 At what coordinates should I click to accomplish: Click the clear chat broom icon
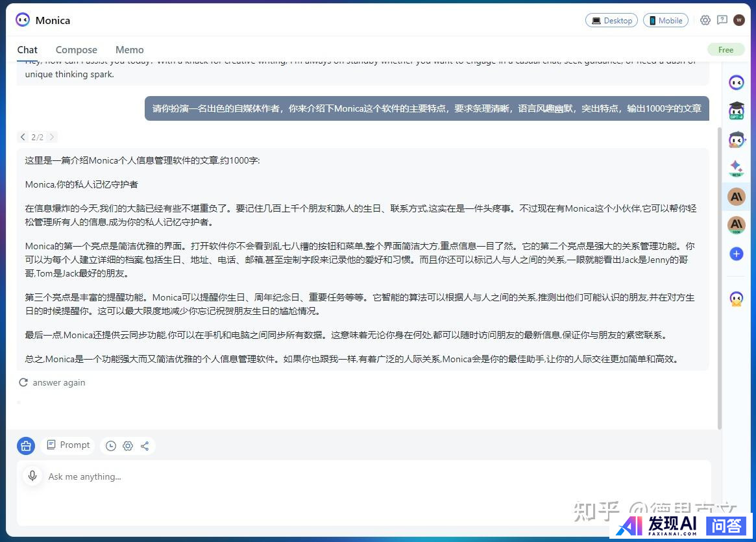pos(26,445)
